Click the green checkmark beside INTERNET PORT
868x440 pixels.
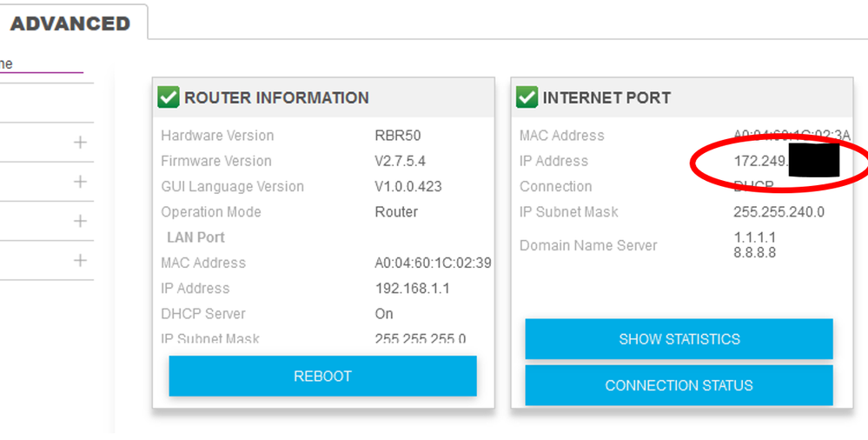[x=527, y=97]
